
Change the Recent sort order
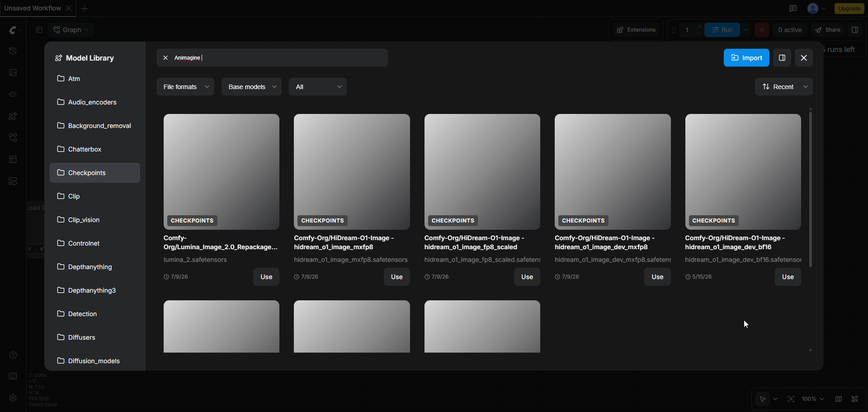(x=784, y=87)
